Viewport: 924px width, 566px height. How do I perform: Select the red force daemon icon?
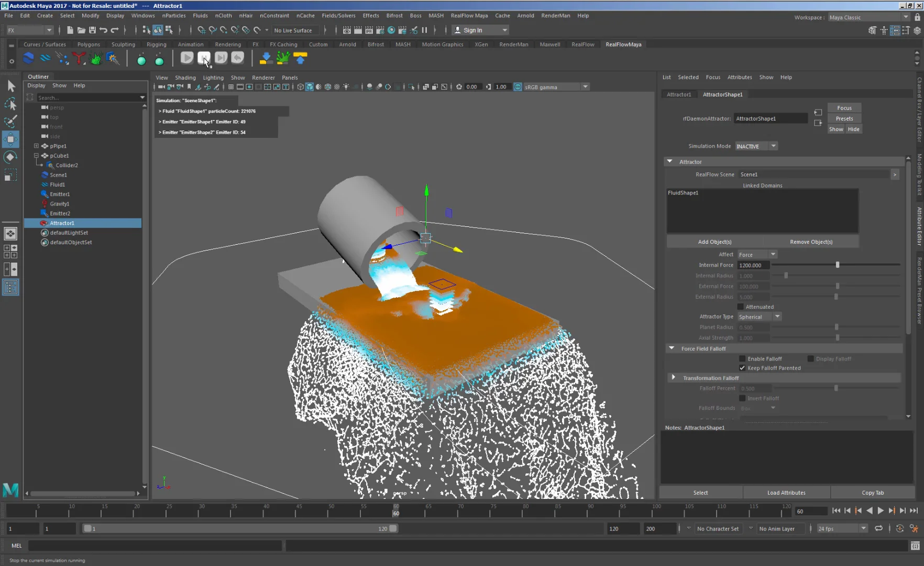click(x=79, y=58)
